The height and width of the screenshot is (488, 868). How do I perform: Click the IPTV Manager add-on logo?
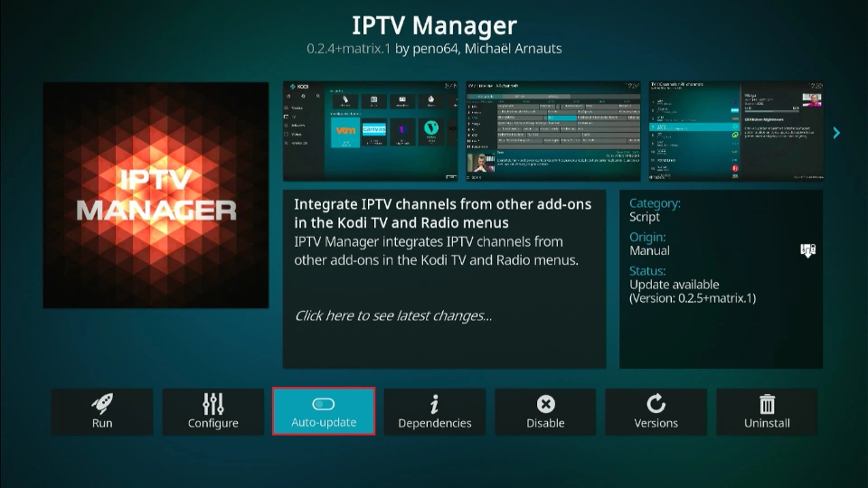[x=156, y=195]
